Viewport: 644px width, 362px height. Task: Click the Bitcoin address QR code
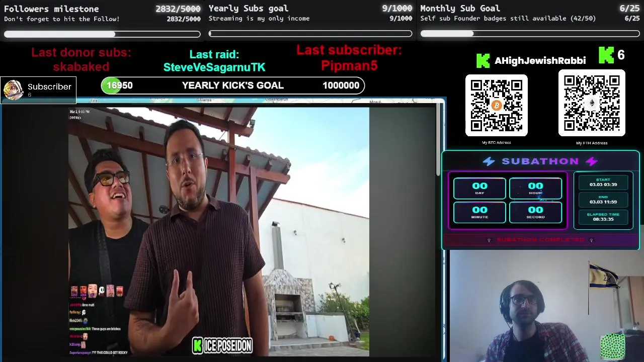(496, 105)
